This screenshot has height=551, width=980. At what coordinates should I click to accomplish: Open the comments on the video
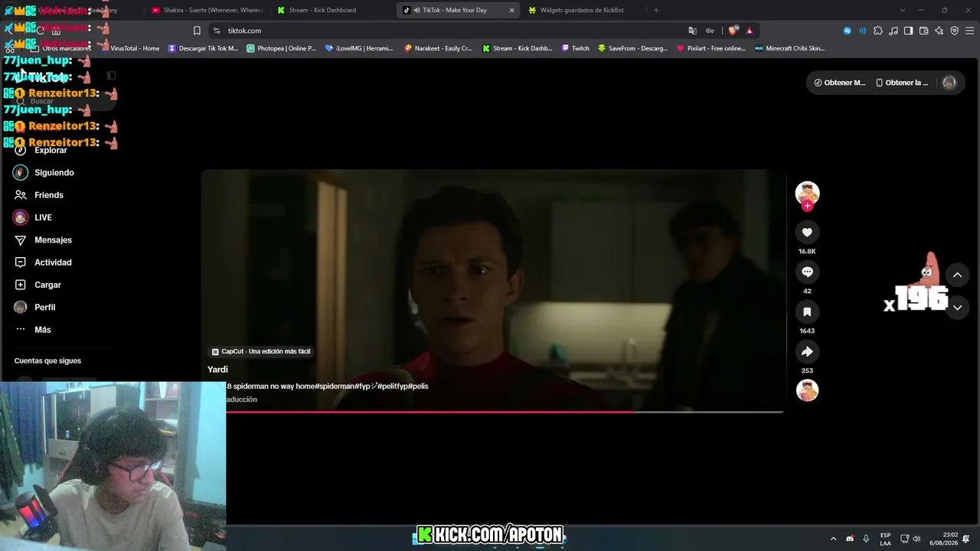tap(807, 272)
